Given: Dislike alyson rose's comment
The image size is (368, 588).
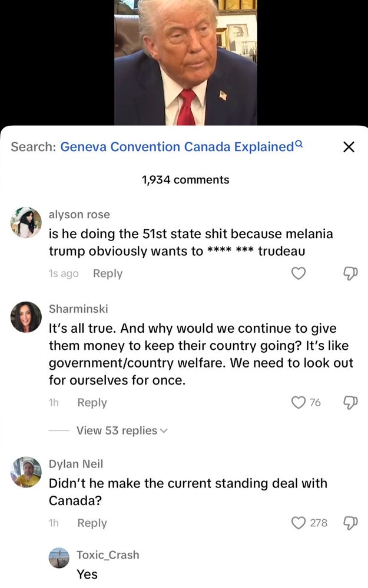Looking at the screenshot, I should pos(349,273).
